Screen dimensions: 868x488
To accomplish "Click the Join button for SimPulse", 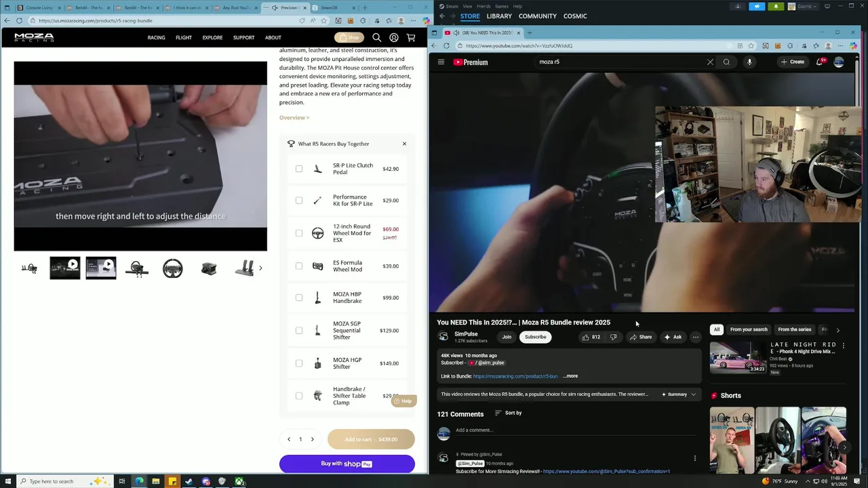I will (507, 337).
